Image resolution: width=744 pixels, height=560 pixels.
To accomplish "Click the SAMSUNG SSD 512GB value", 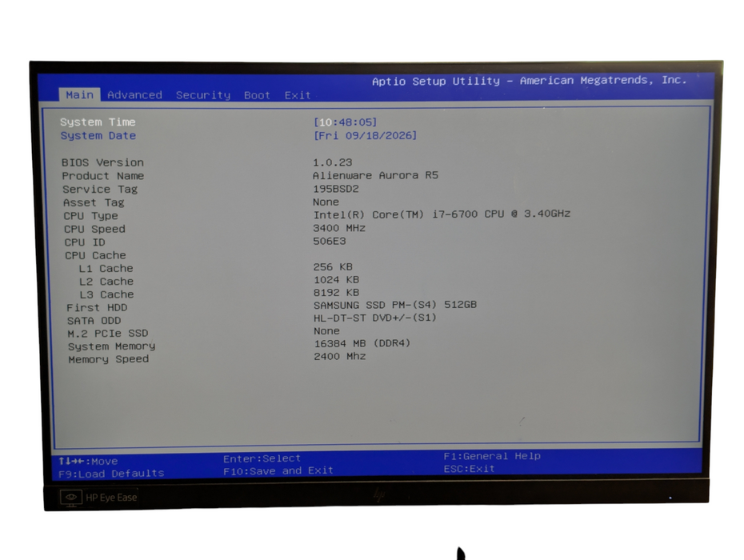I will pos(394,305).
